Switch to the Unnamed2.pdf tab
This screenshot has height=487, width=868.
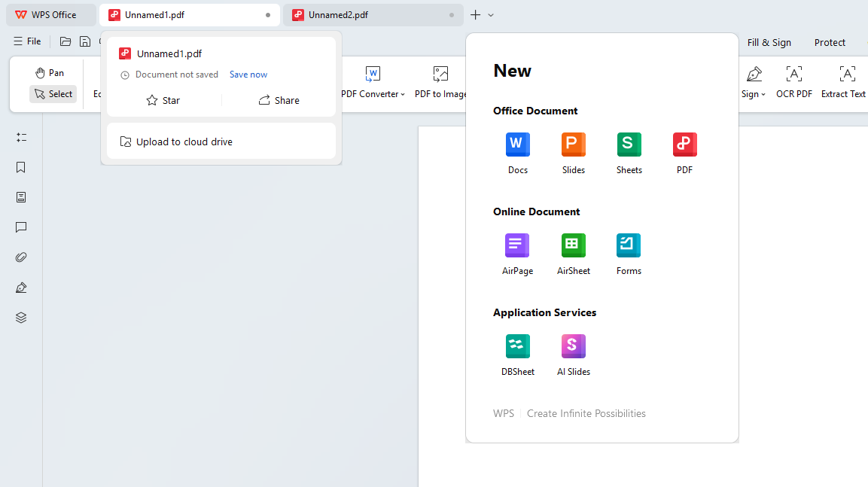tap(373, 15)
